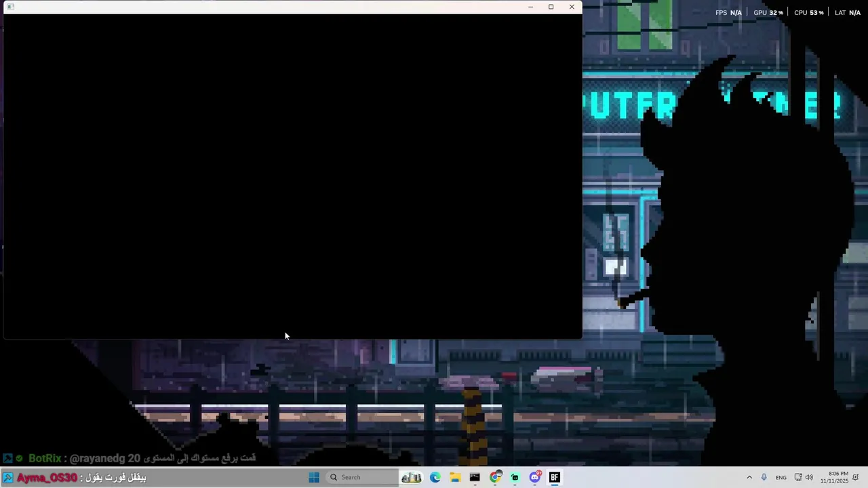Click the CPU 53 % overlay reading
This screenshot has width=868, height=488.
pos(809,12)
